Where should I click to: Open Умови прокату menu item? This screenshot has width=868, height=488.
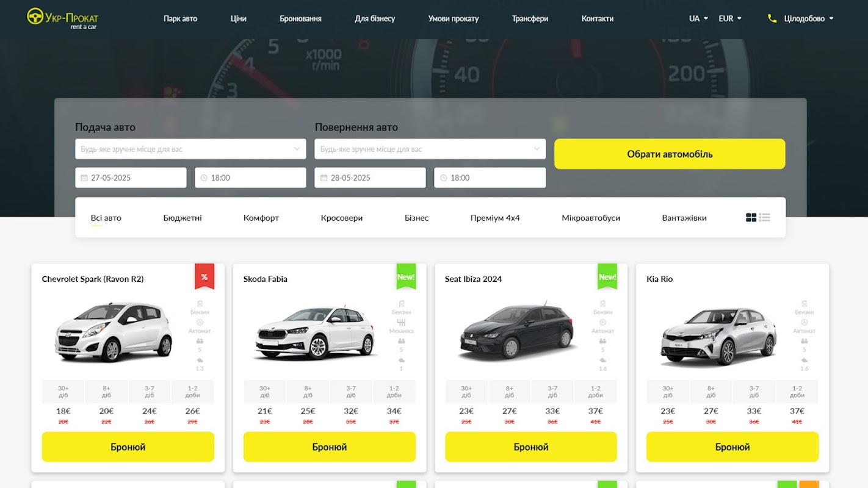pos(454,19)
